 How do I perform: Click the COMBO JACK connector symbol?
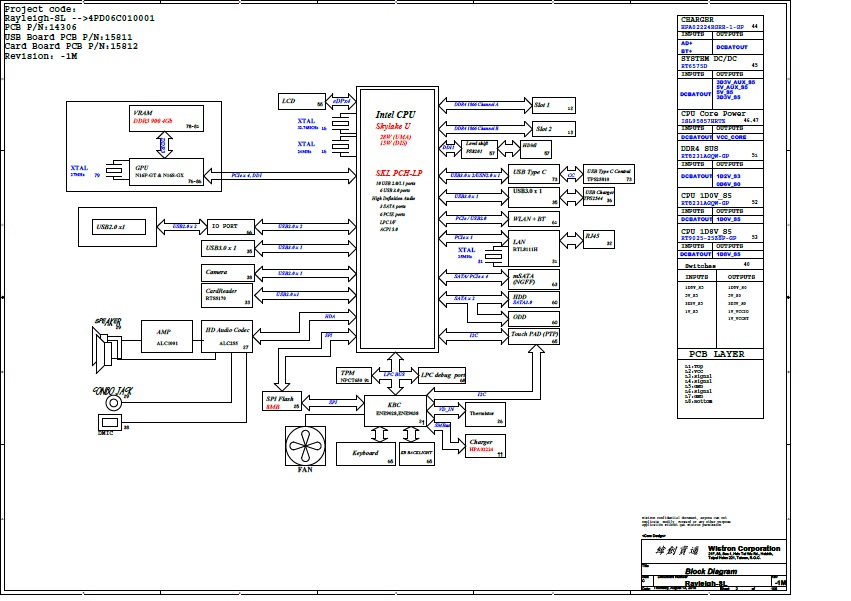click(x=113, y=403)
